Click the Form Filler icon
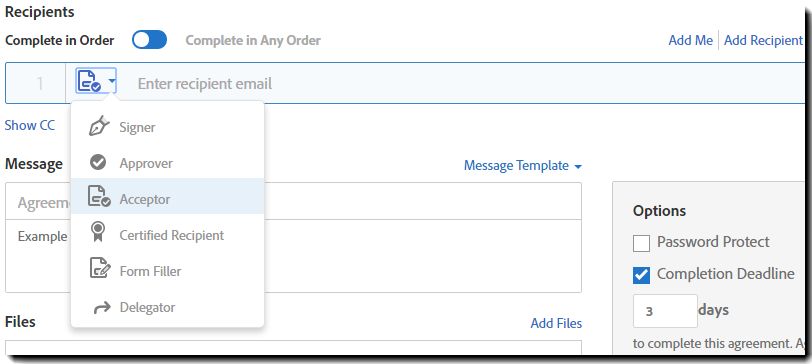 pyautogui.click(x=99, y=268)
